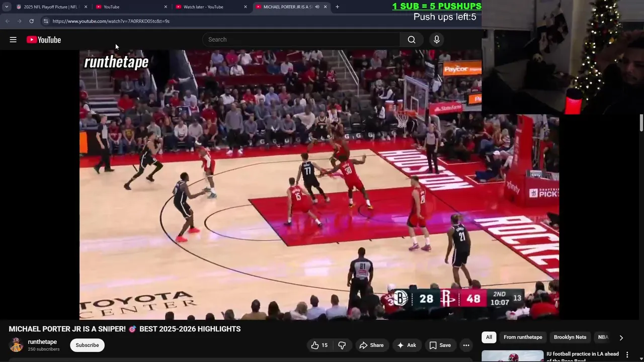Go forward one page
The width and height of the screenshot is (644, 362).
(x=19, y=21)
